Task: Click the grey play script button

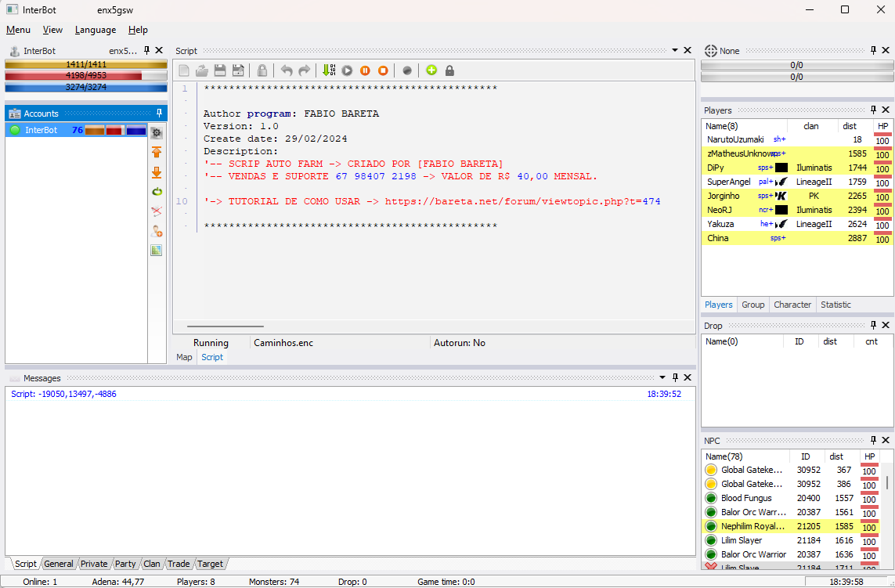Action: click(347, 70)
